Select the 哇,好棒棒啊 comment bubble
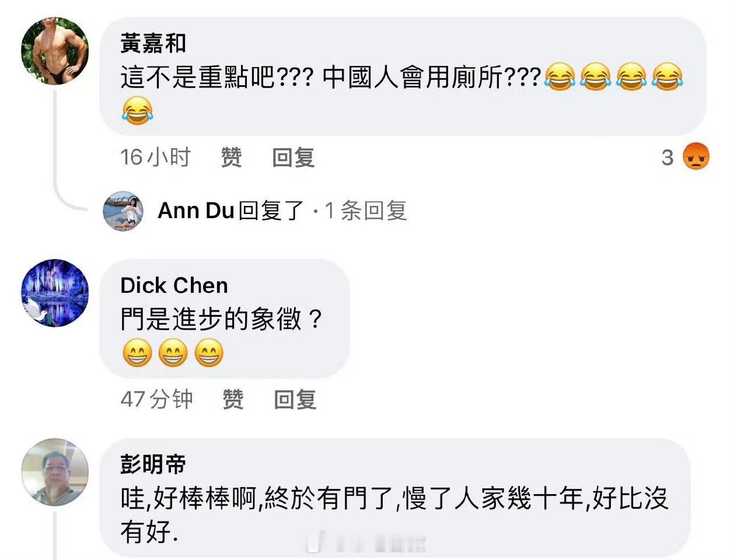Viewport: 730px width, 560px height. pyautogui.click(x=395, y=499)
